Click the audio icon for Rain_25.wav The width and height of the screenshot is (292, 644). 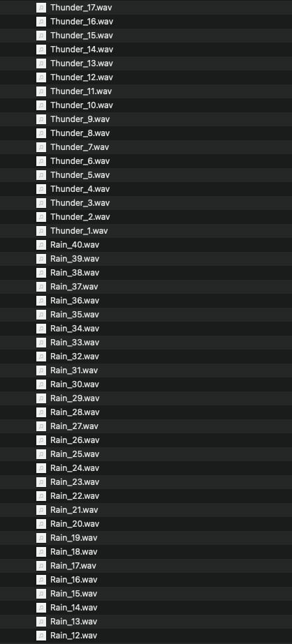41,454
